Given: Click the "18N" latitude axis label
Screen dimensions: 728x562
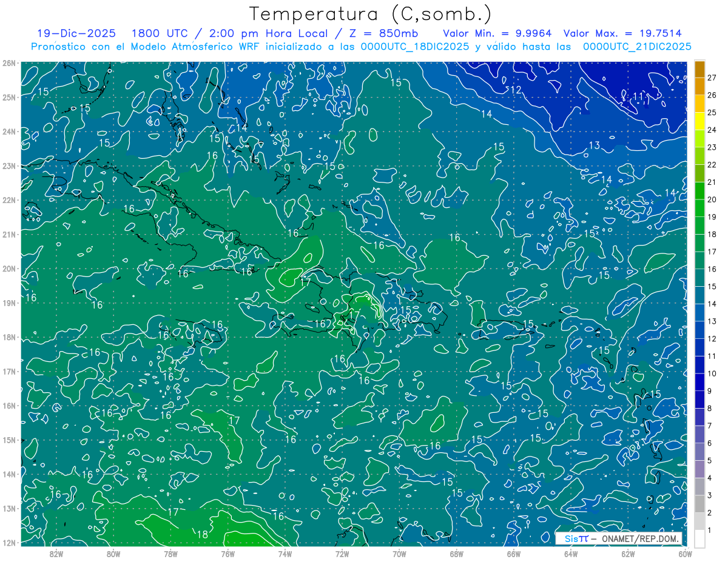Looking at the screenshot, I should (8, 336).
